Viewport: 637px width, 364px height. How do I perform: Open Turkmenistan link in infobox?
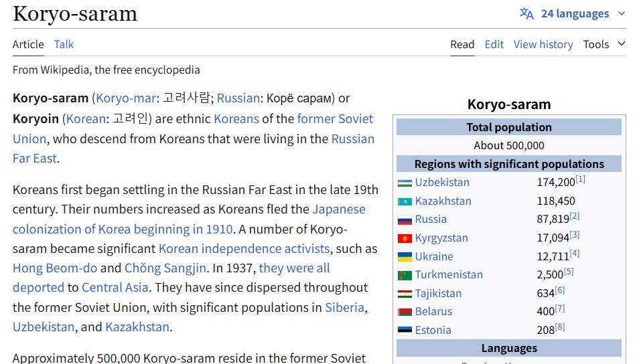[449, 275]
